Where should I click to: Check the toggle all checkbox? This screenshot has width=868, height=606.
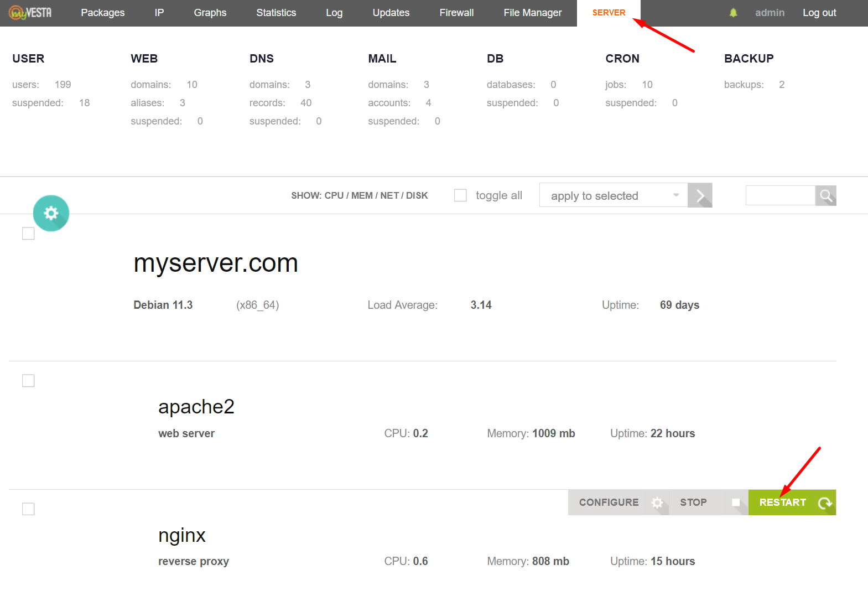pyautogui.click(x=460, y=195)
